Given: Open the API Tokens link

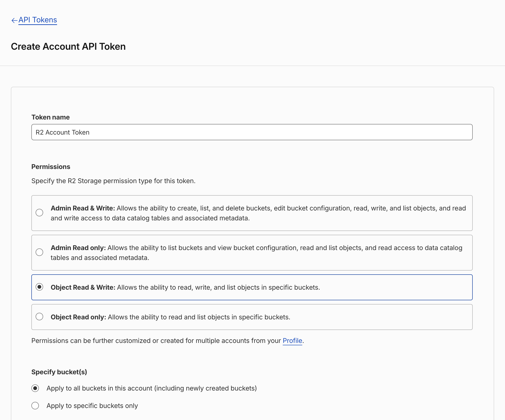Looking at the screenshot, I should click(37, 20).
